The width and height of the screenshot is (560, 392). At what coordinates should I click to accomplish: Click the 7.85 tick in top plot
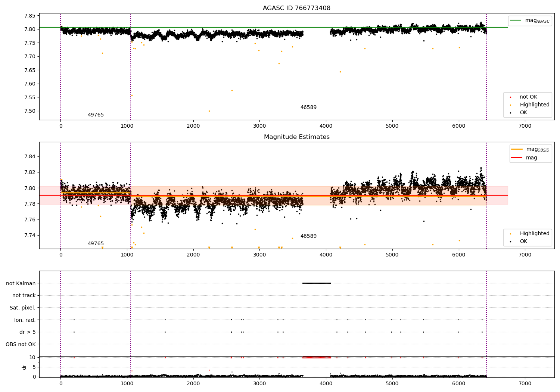(30, 16)
